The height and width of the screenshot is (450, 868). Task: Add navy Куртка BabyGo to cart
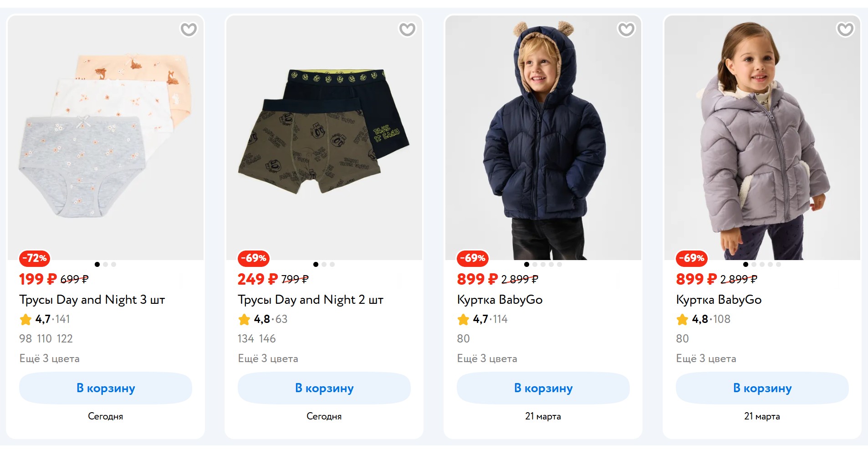pos(543,388)
